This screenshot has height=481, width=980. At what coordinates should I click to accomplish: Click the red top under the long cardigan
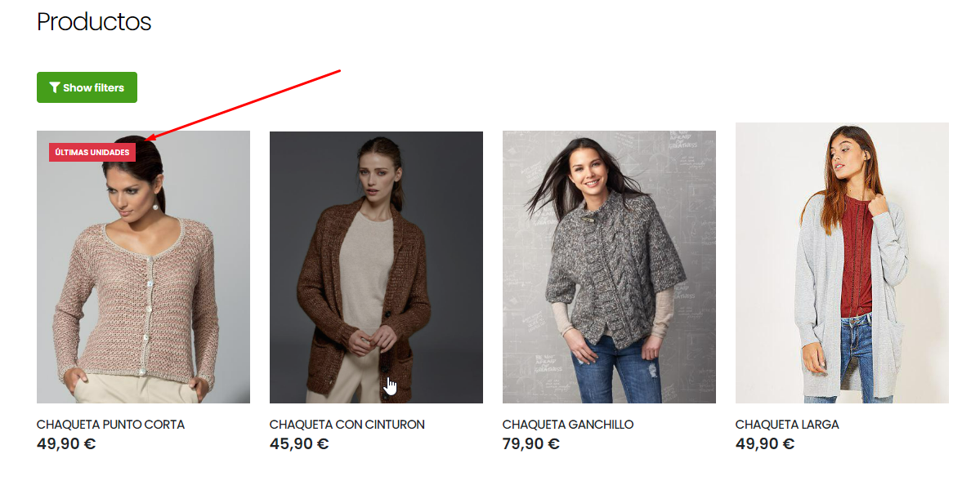[x=857, y=256]
